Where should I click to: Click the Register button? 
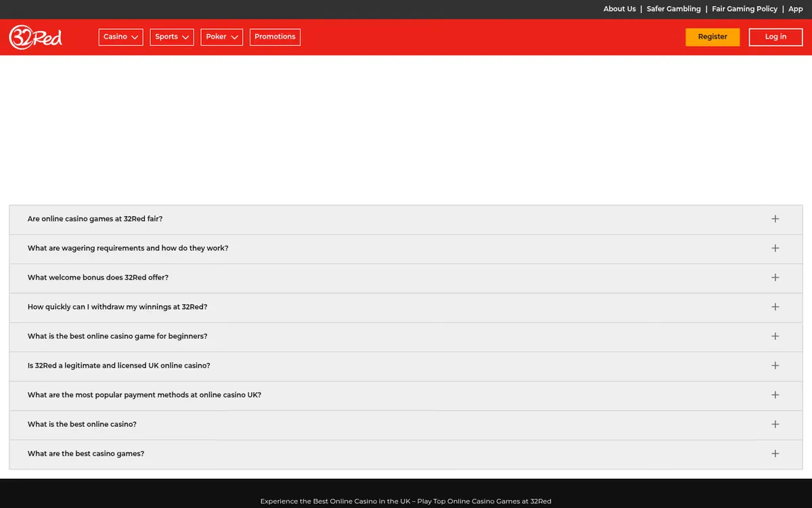[x=713, y=37]
